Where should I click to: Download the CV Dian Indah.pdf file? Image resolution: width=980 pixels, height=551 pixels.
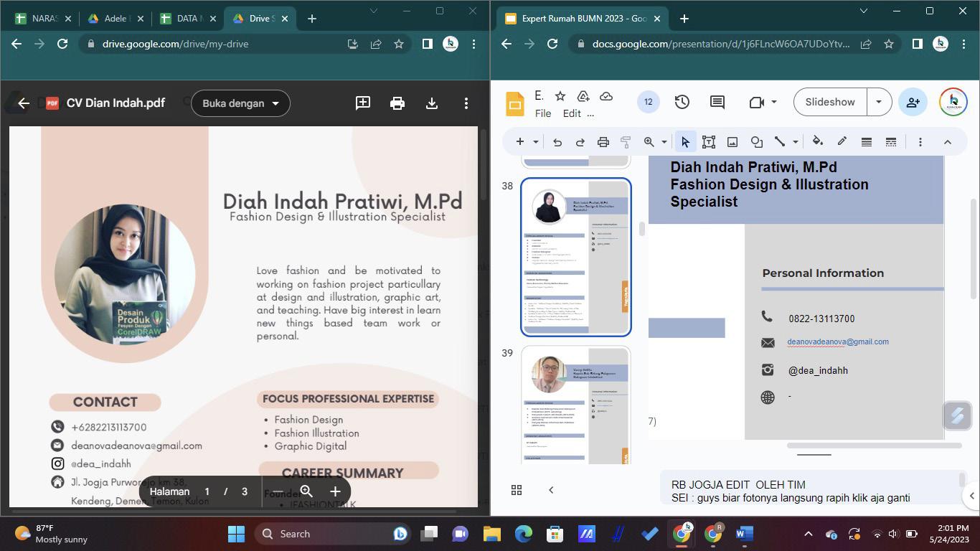click(x=432, y=103)
